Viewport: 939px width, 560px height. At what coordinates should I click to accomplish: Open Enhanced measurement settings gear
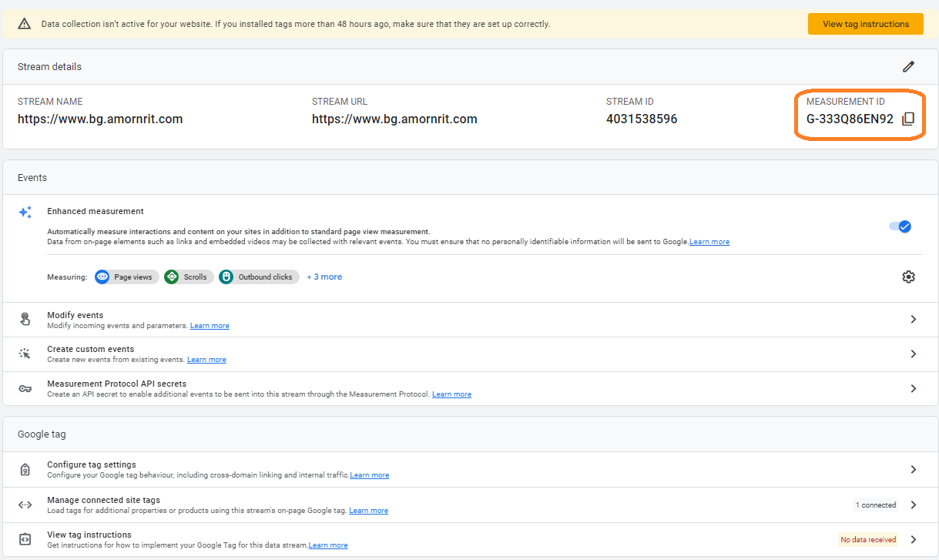click(908, 277)
